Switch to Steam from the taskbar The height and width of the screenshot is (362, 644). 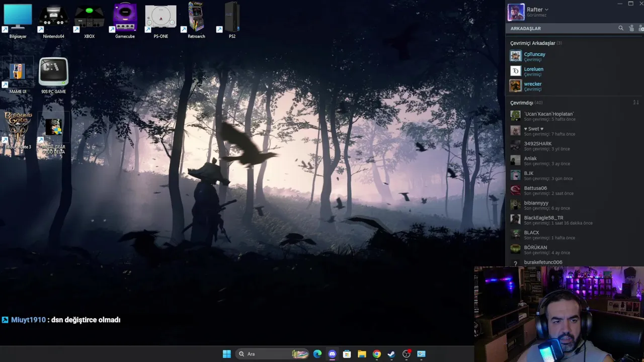tap(391, 354)
